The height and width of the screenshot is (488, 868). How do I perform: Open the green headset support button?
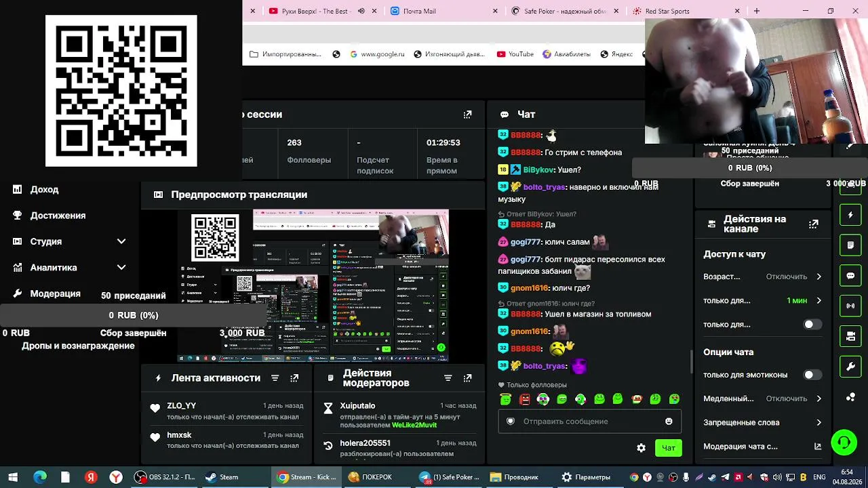[844, 443]
